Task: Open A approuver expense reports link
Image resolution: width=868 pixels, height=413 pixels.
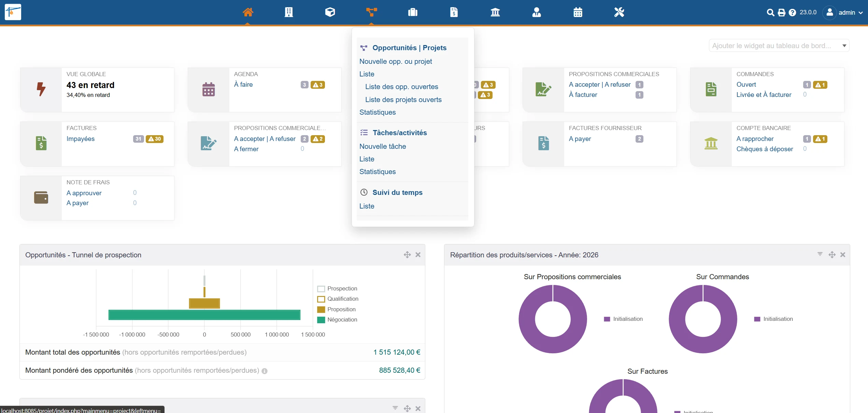Action: (x=84, y=193)
